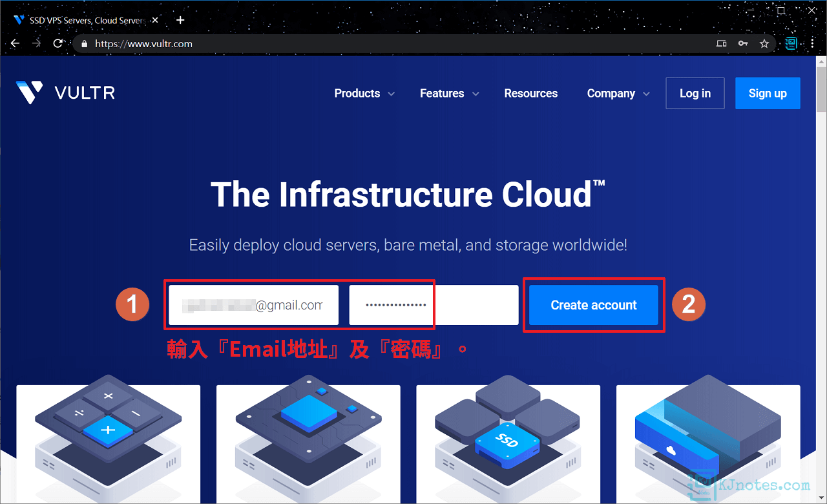Image resolution: width=827 pixels, height=504 pixels.
Task: Open a new browser tab
Action: [x=180, y=20]
